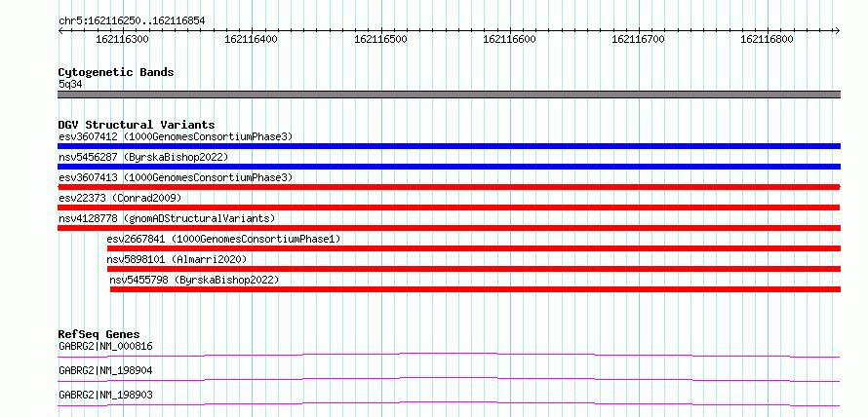Select the red esv22373 Conrad2009 bar

point(449,208)
